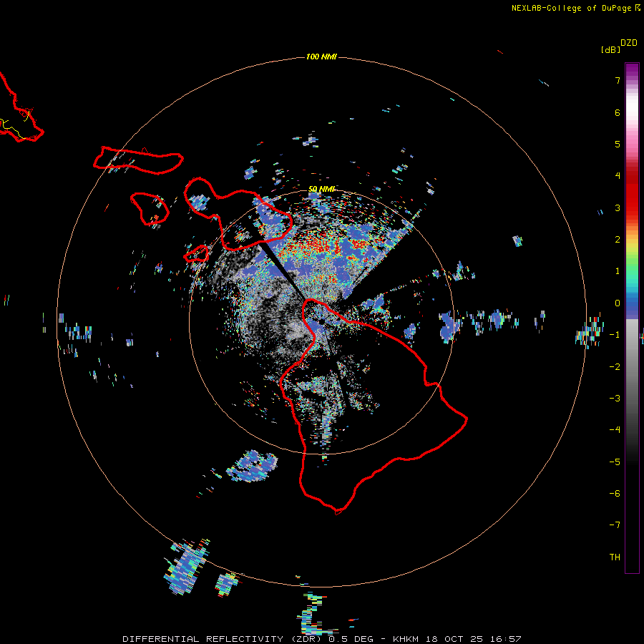Click the blue band near 0 dB

click(x=632, y=306)
